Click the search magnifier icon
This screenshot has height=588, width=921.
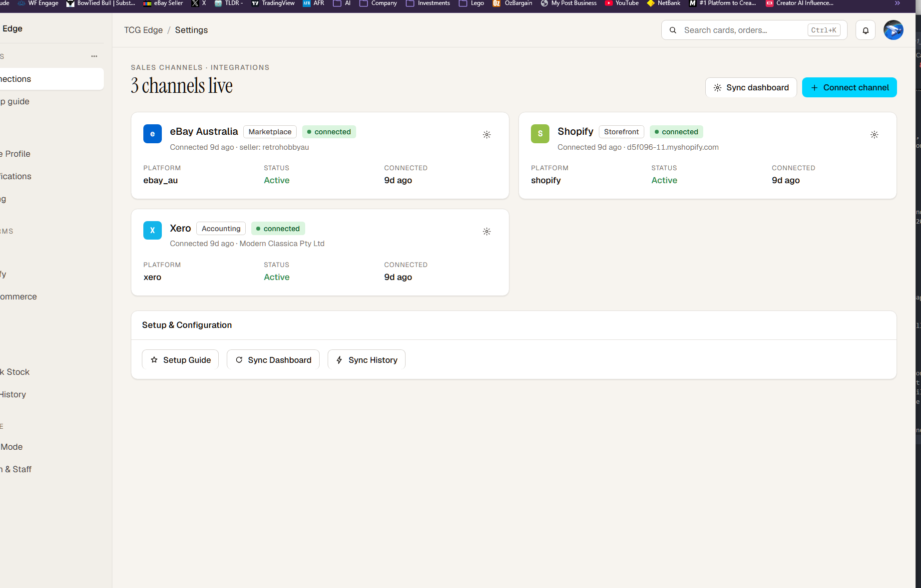[673, 30]
